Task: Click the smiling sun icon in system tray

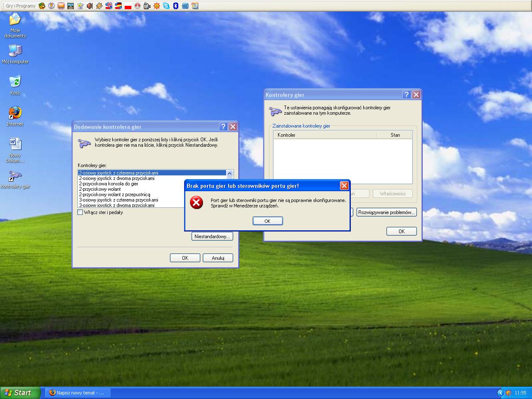Action: coord(508,393)
